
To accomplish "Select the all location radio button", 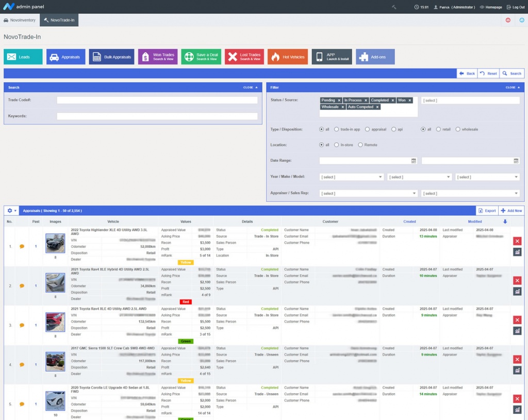I will click(x=322, y=145).
